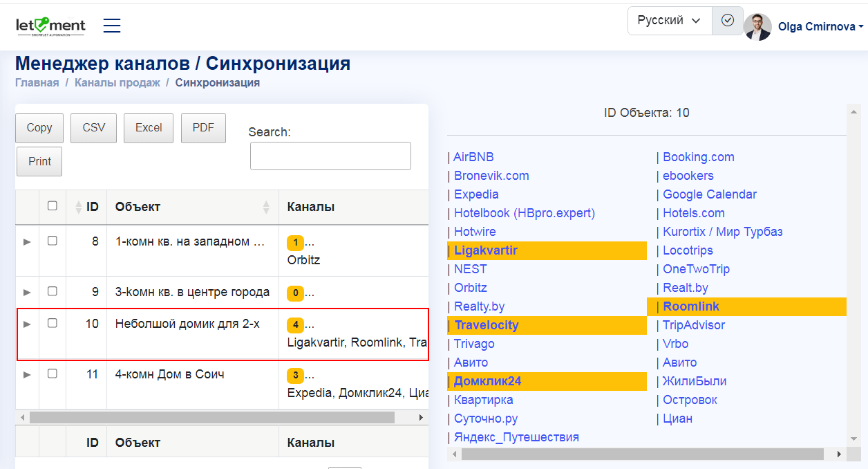Click the user avatar photo

[757, 27]
